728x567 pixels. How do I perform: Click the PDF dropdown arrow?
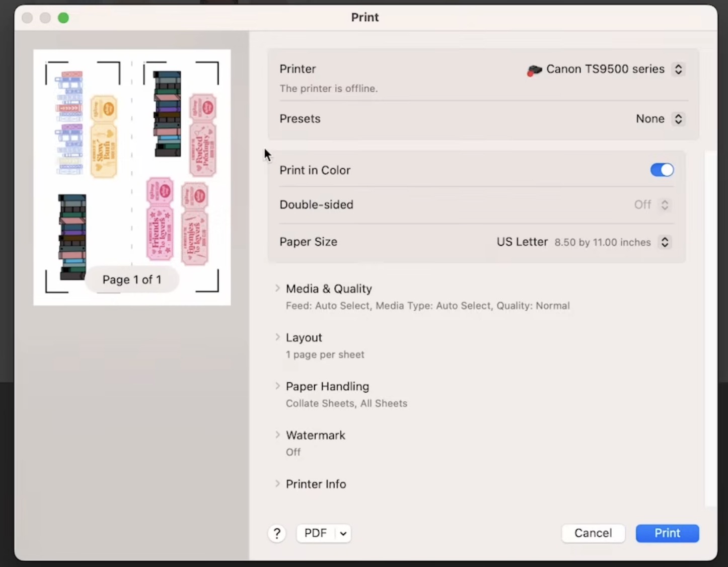(343, 534)
